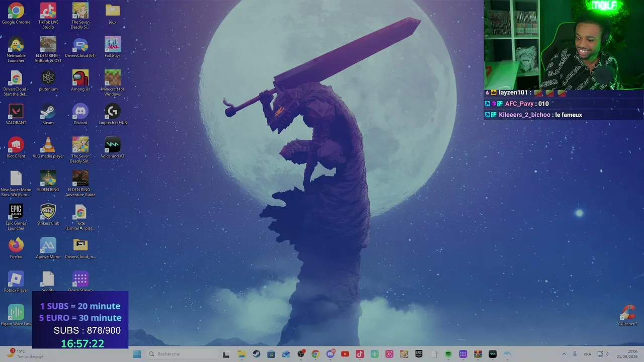Open the weather widget showing 15°C
Viewport: 644px width, 362px height.
pyautogui.click(x=26, y=354)
